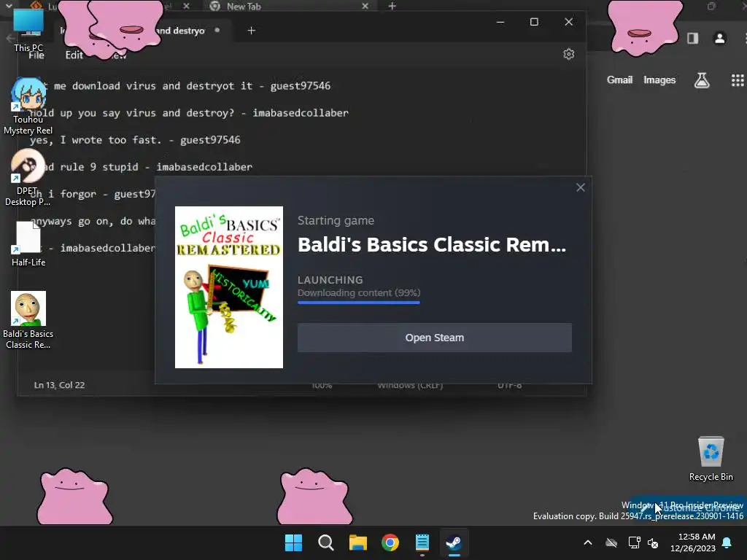Click the line "hold up you say virus and destroy?"

coord(189,113)
